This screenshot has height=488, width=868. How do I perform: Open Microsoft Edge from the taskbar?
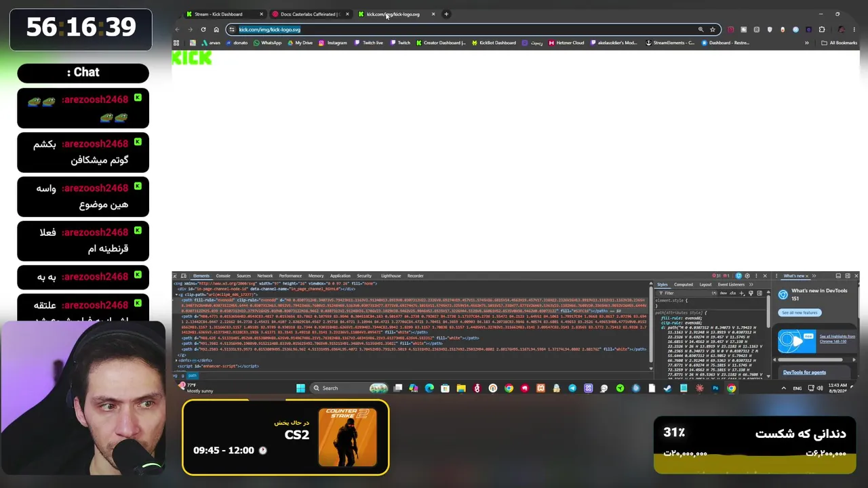coord(429,388)
